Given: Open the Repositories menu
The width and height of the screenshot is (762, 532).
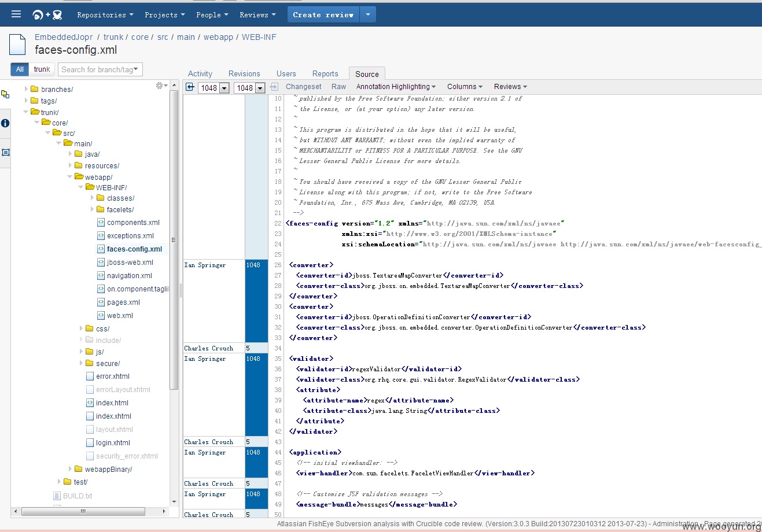Looking at the screenshot, I should [x=105, y=15].
